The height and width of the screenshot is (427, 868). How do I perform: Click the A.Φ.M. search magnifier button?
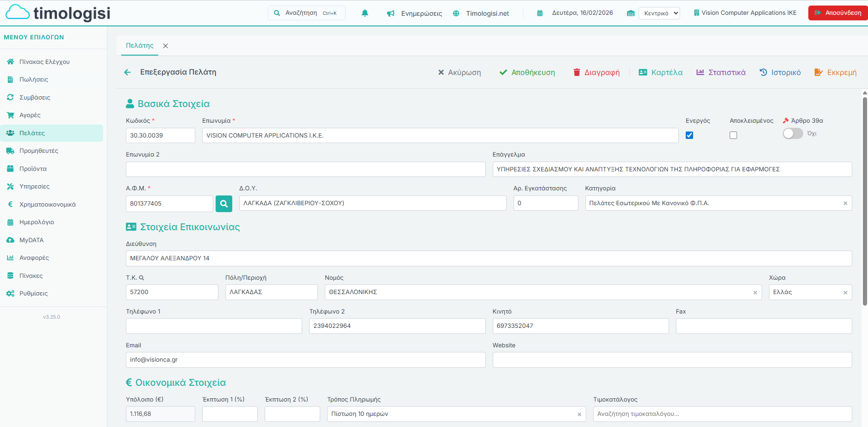[x=224, y=203]
